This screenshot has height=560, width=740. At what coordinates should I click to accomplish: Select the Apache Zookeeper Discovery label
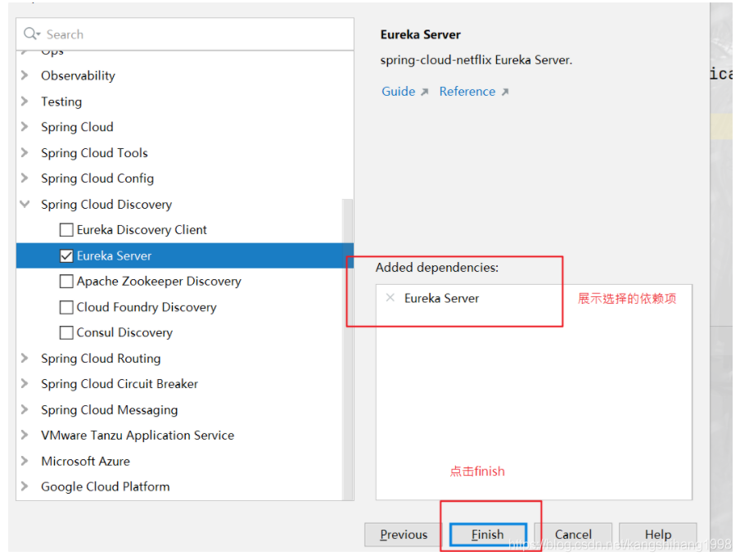coord(159,282)
